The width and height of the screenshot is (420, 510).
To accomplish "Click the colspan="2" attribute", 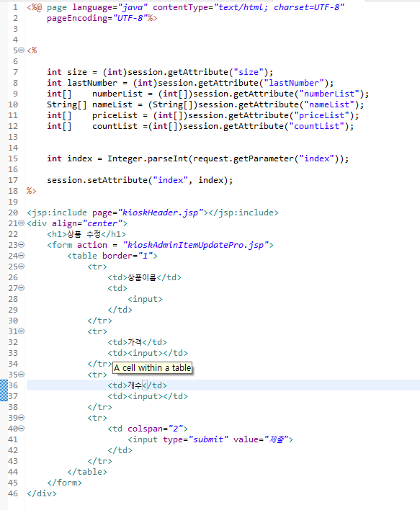I will (155, 429).
